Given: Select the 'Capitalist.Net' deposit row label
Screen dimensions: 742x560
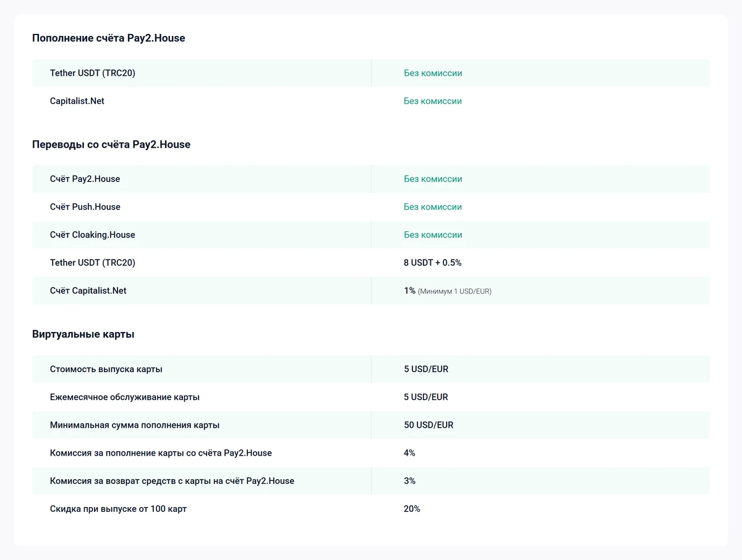Looking at the screenshot, I should click(77, 101).
